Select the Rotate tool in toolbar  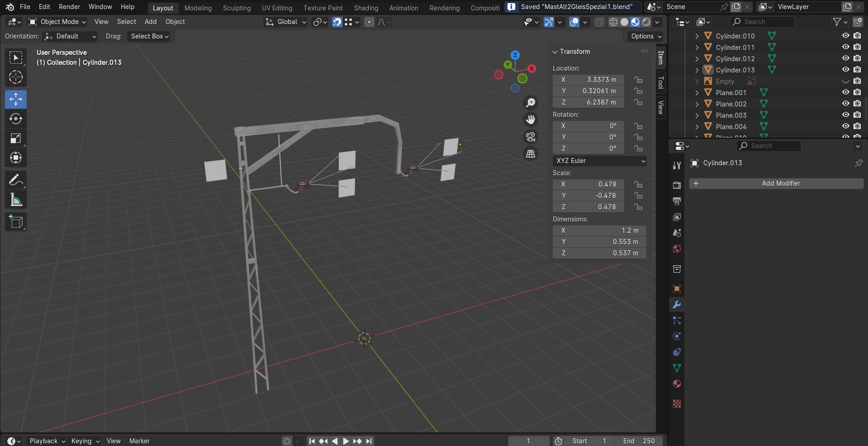tap(16, 119)
